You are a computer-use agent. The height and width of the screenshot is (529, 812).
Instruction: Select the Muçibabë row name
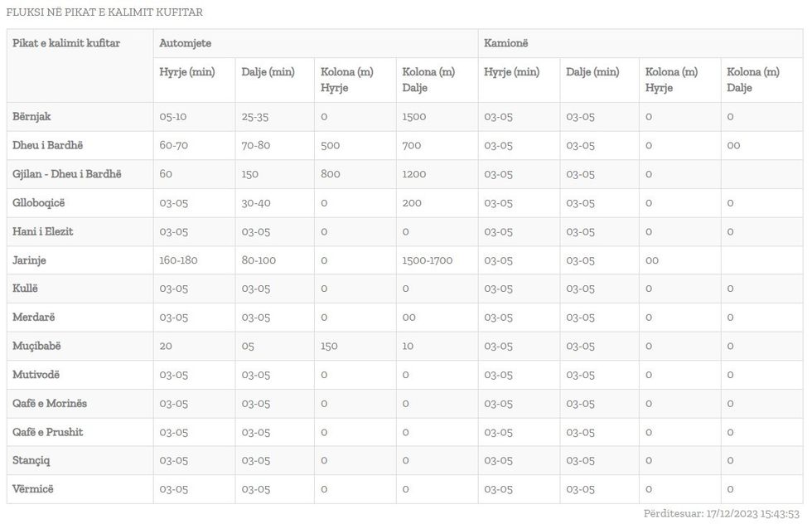tap(36, 346)
